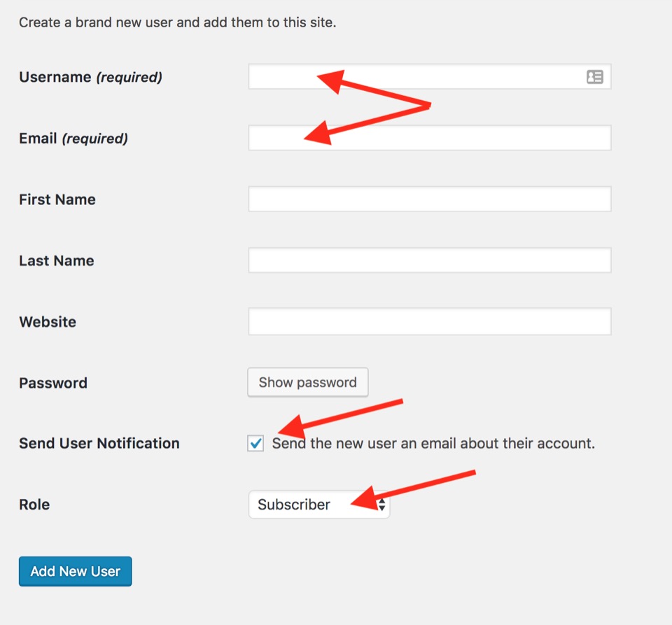The image size is (672, 625).
Task: Select the Last Name input box
Action: coord(429,260)
